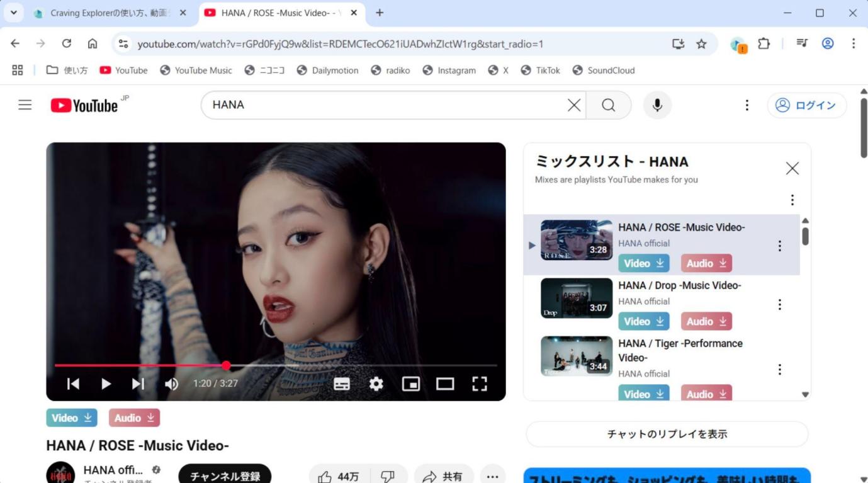The width and height of the screenshot is (868, 483).
Task: Clear the HANA search text
Action: point(574,105)
